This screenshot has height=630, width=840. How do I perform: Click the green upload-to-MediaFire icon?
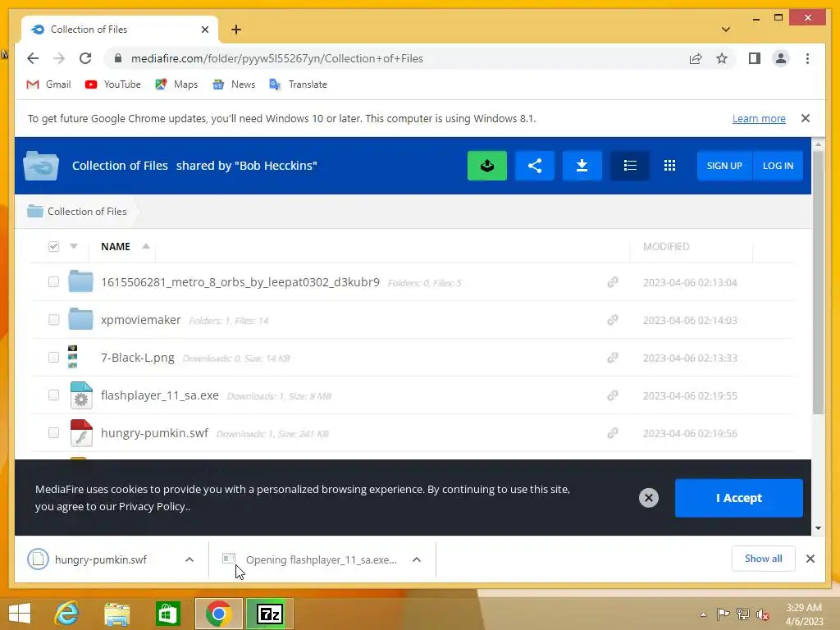click(x=487, y=166)
